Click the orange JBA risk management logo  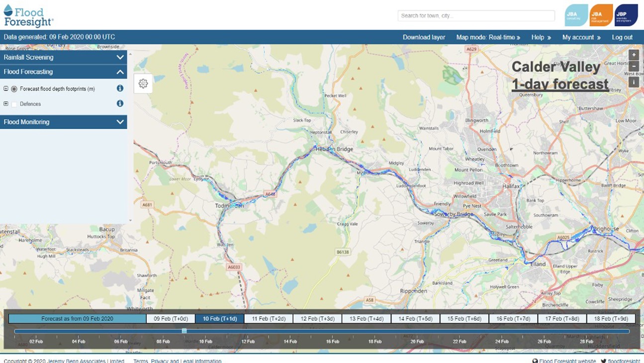coord(601,15)
